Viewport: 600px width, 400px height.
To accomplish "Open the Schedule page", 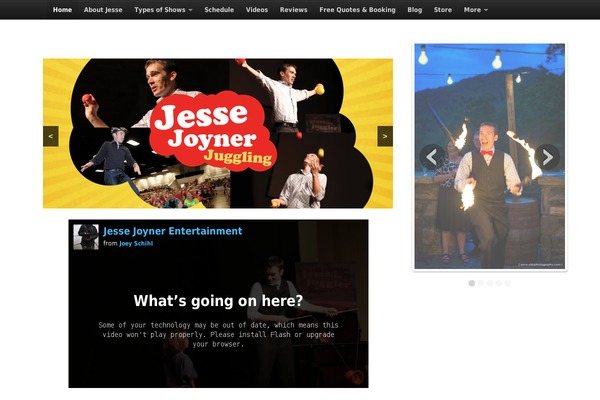I will click(219, 10).
